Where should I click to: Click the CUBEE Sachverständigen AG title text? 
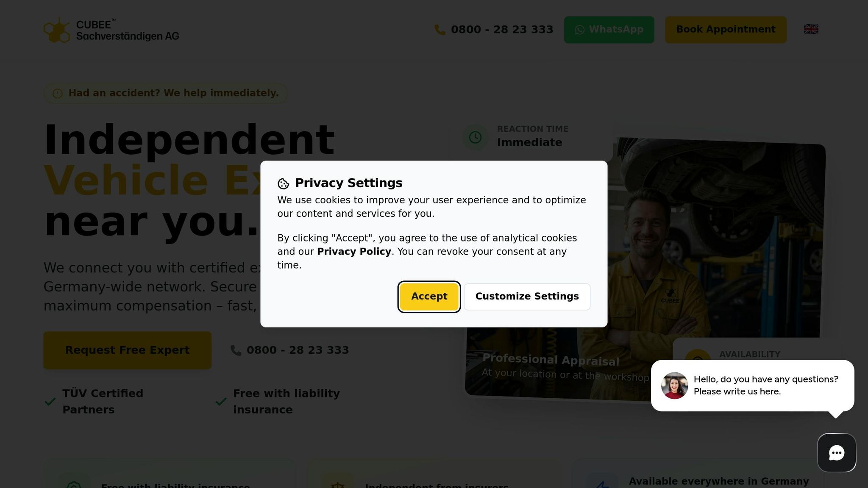[128, 30]
